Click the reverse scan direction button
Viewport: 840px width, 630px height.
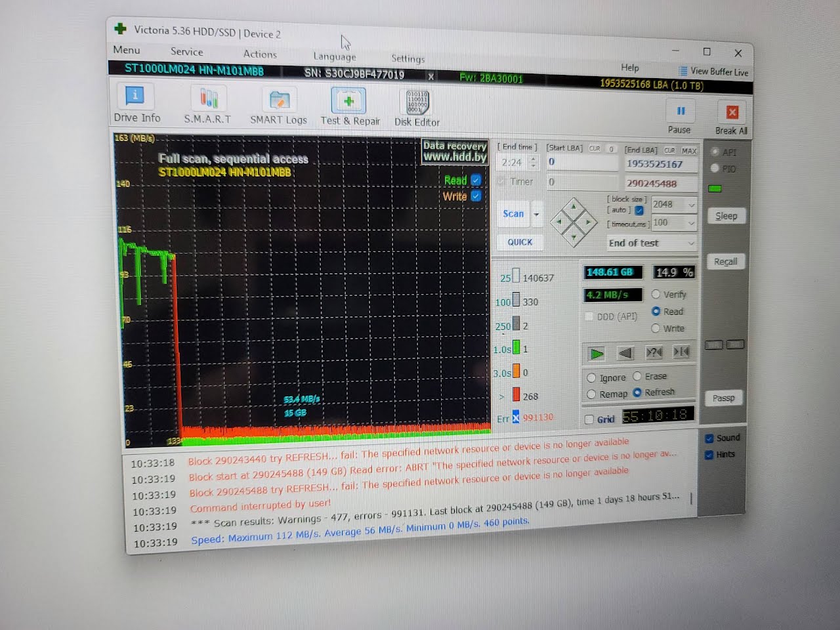(x=625, y=353)
